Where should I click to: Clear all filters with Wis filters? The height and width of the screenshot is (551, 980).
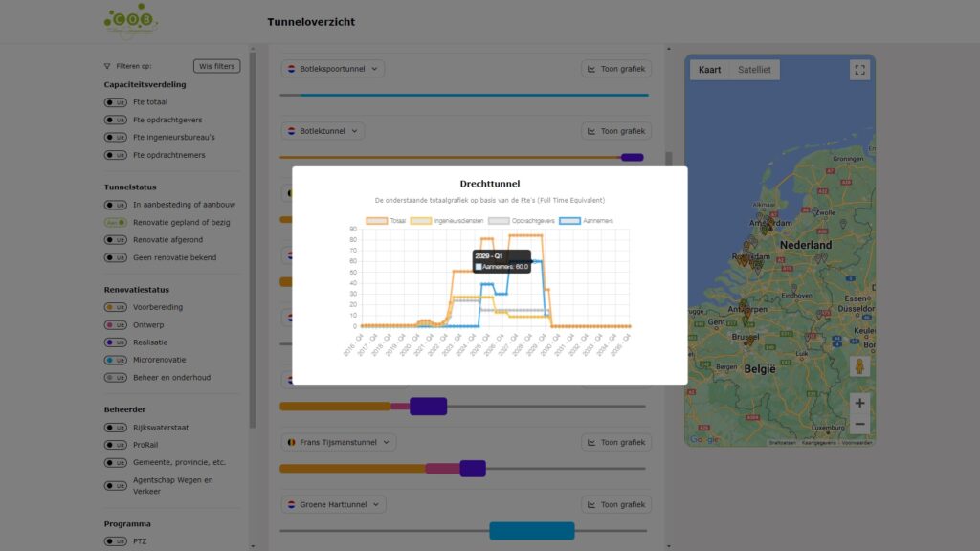(x=217, y=65)
